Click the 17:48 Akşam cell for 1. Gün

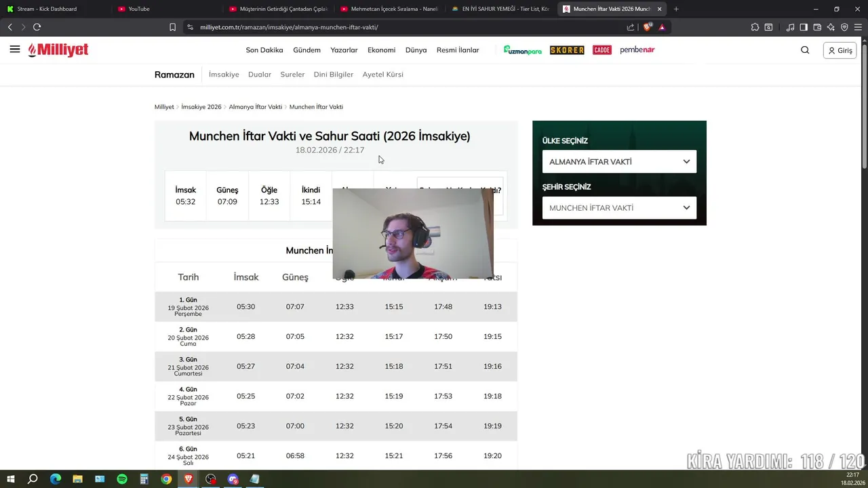(x=443, y=307)
